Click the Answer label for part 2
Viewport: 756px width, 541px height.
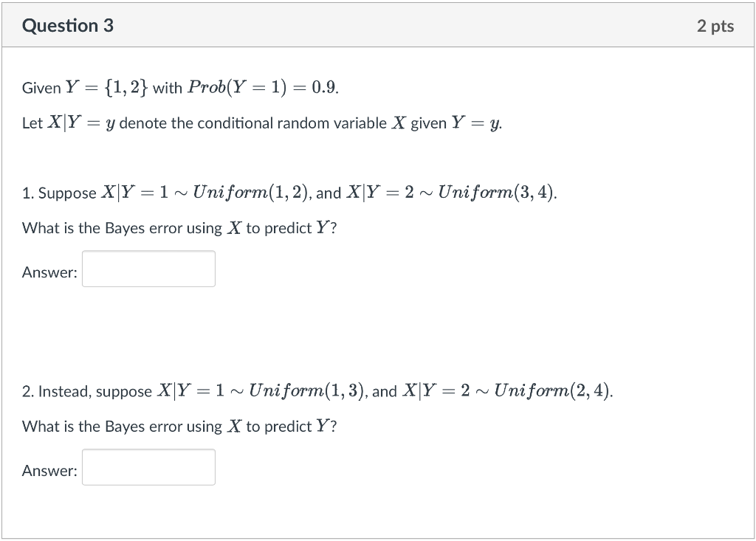(x=49, y=470)
